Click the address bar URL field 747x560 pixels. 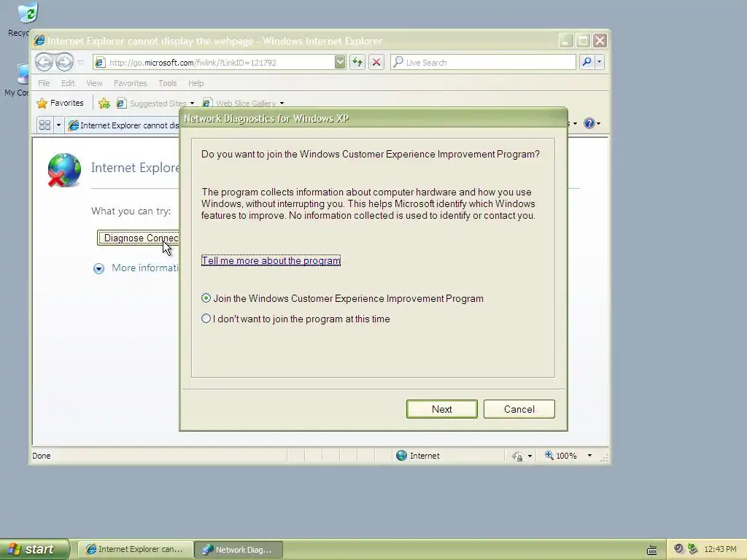coord(214,63)
